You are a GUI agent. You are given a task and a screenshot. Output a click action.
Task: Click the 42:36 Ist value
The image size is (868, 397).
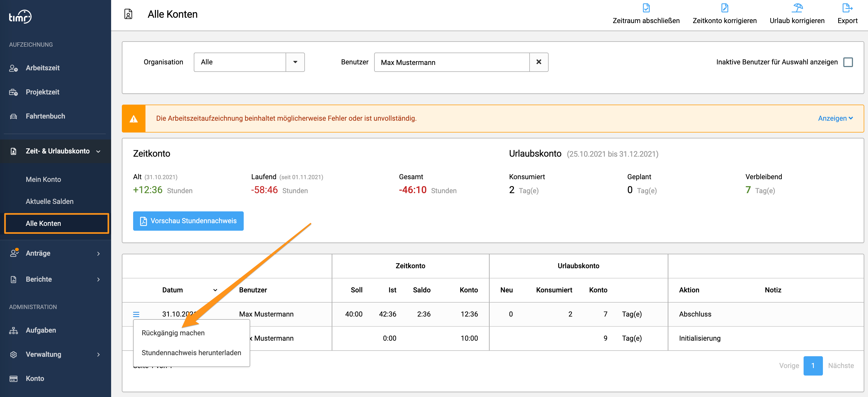point(388,314)
